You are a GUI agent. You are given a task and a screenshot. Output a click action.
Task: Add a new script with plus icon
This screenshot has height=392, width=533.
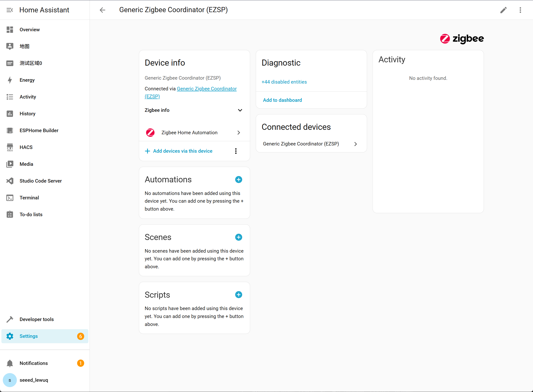pyautogui.click(x=238, y=295)
